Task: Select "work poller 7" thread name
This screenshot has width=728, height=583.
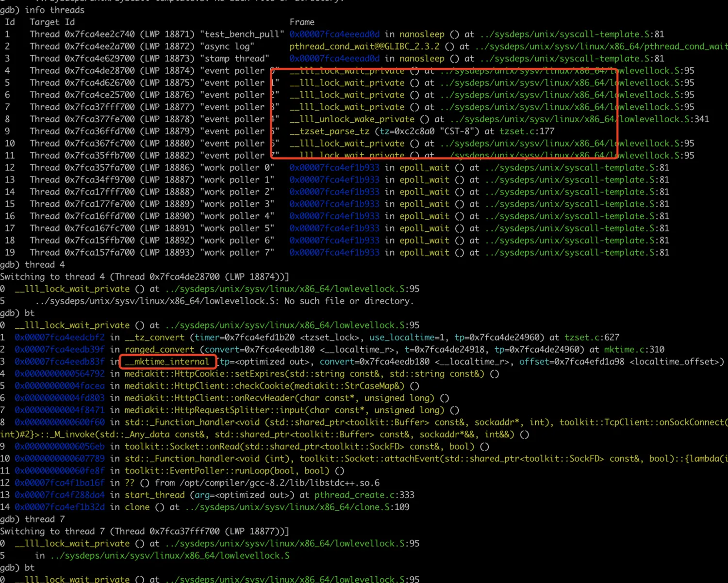Action: tap(237, 252)
